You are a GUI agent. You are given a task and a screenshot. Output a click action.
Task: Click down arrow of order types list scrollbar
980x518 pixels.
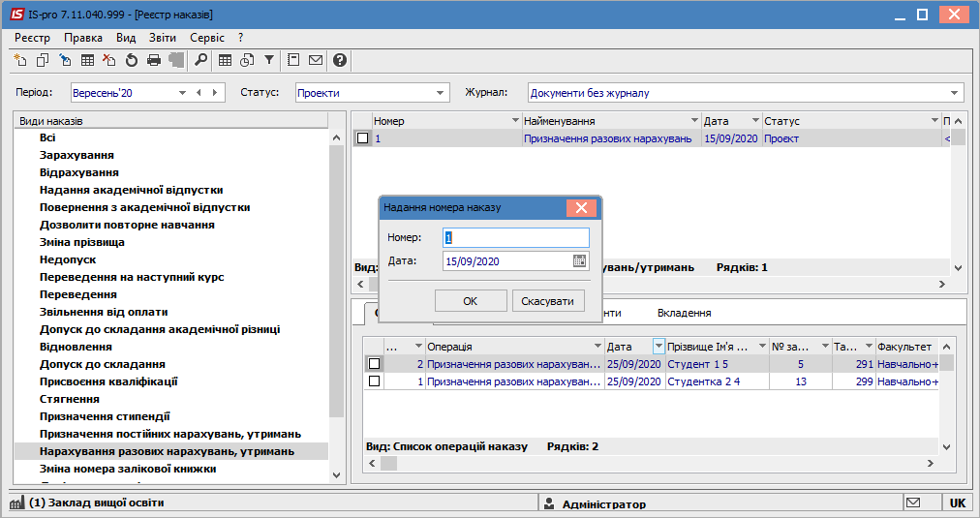coord(336,474)
